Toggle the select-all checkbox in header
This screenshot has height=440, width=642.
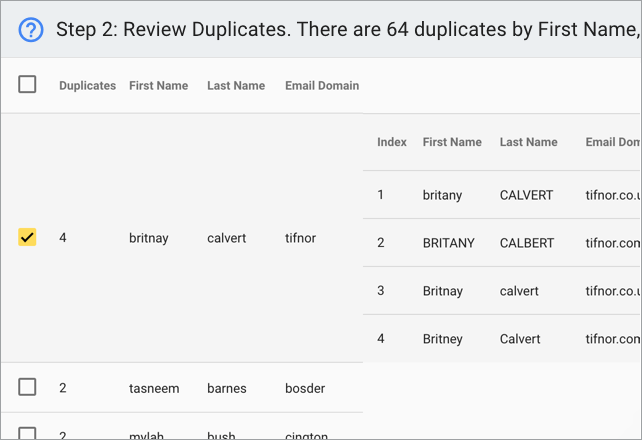27,84
